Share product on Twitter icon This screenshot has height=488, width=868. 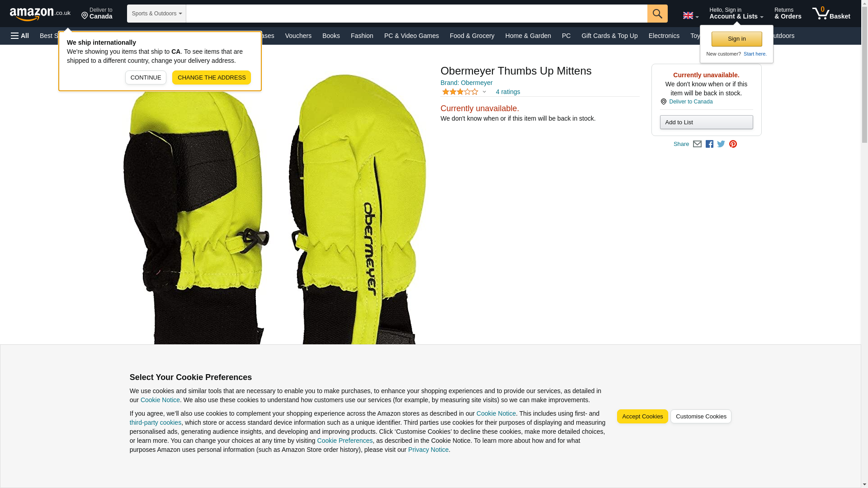pos(721,144)
